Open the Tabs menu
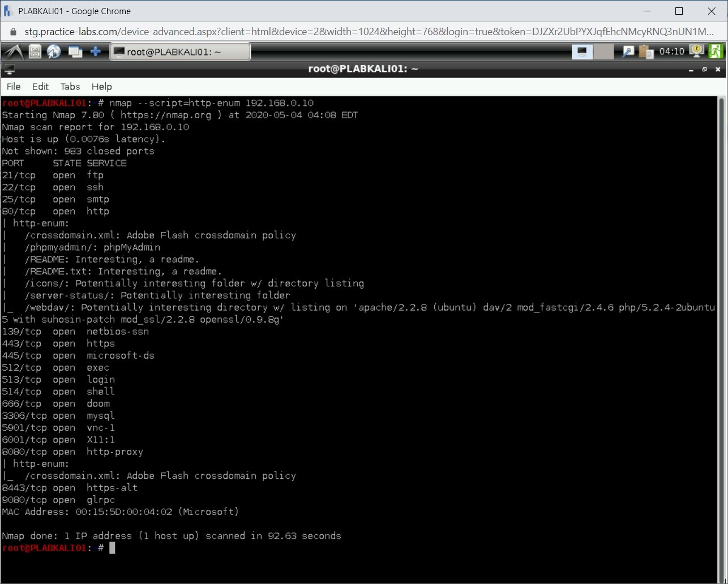Viewport: 728px width, 584px height. click(x=70, y=87)
